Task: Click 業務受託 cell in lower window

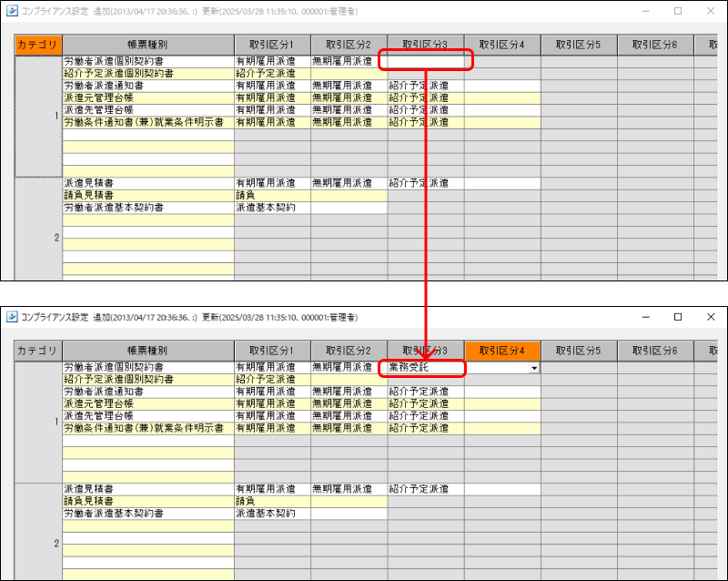Action: pyautogui.click(x=425, y=367)
